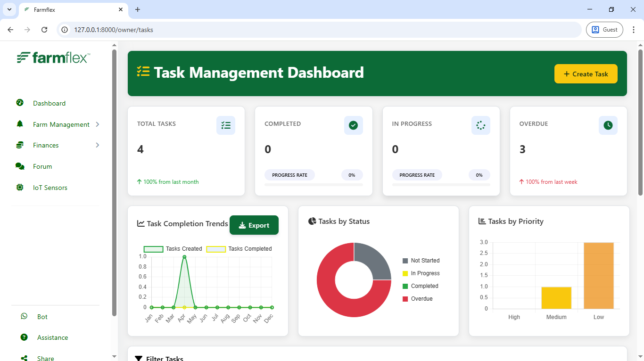
Task: Toggle the Not Started legend item
Action: 421,261
